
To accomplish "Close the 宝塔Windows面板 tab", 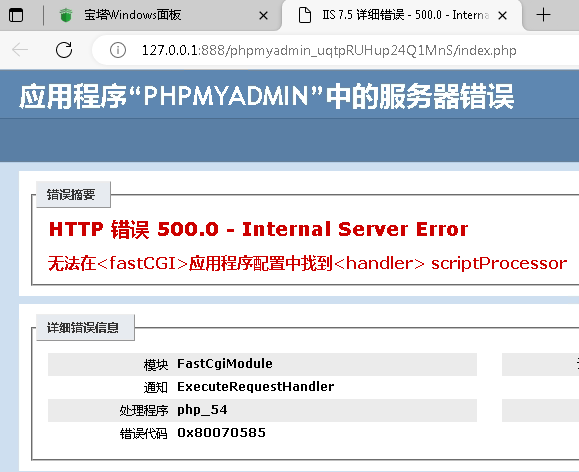I will click(x=263, y=16).
